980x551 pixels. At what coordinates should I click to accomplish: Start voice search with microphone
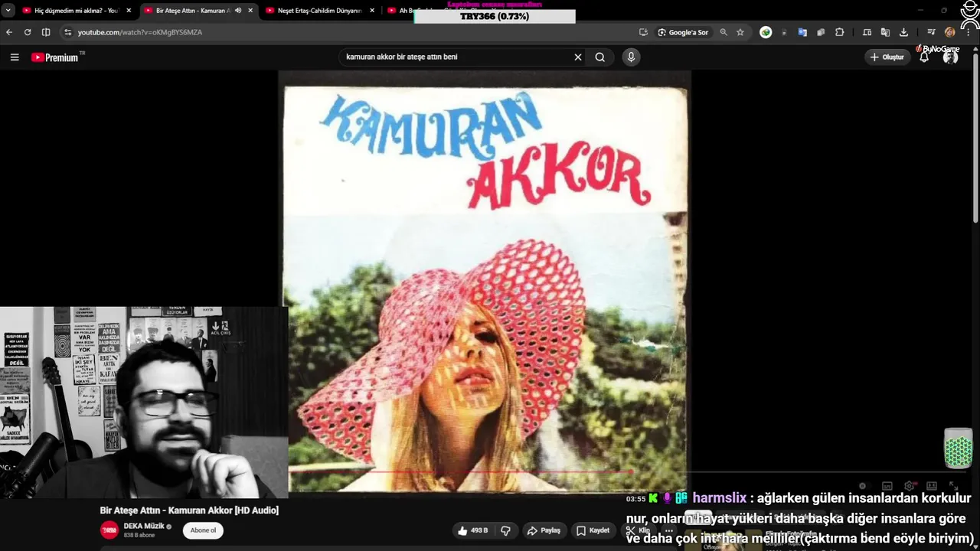[631, 57]
